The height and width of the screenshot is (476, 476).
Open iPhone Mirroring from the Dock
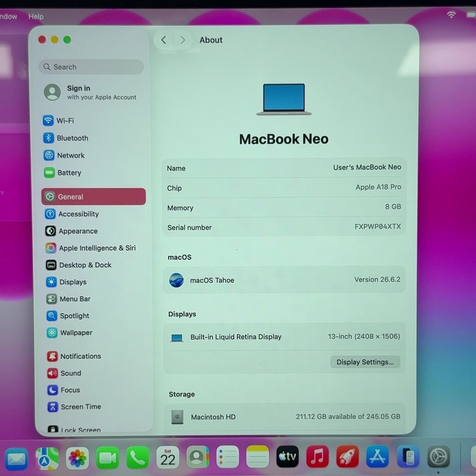pyautogui.click(x=408, y=457)
